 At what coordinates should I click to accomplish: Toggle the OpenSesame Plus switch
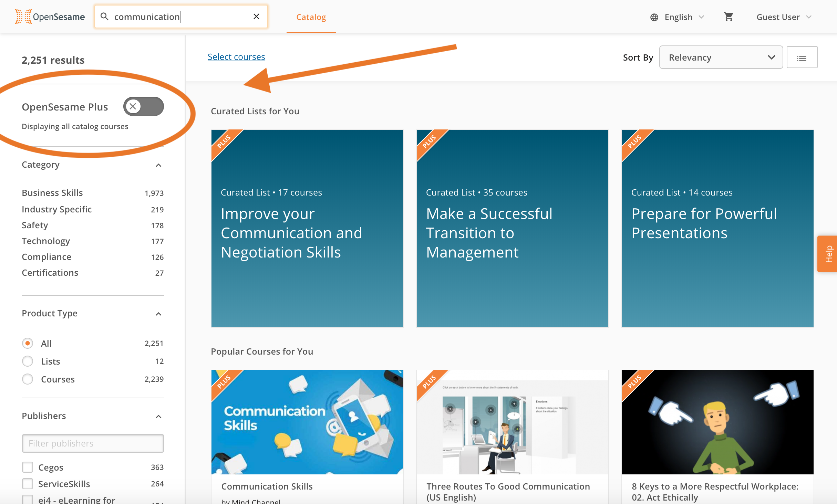coord(143,106)
